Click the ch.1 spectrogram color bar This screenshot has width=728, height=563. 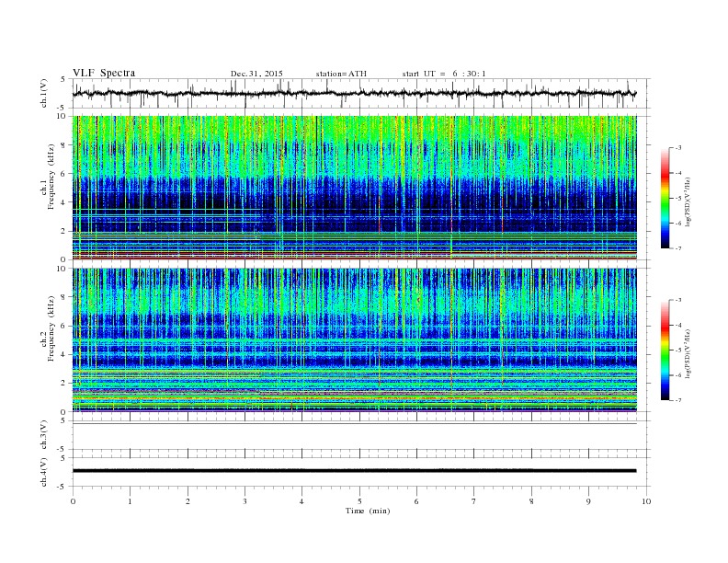click(x=665, y=198)
